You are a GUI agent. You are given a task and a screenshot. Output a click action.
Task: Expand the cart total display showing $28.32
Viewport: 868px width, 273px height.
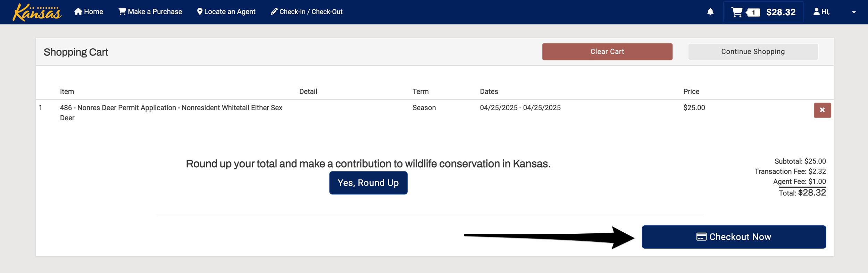(x=783, y=11)
